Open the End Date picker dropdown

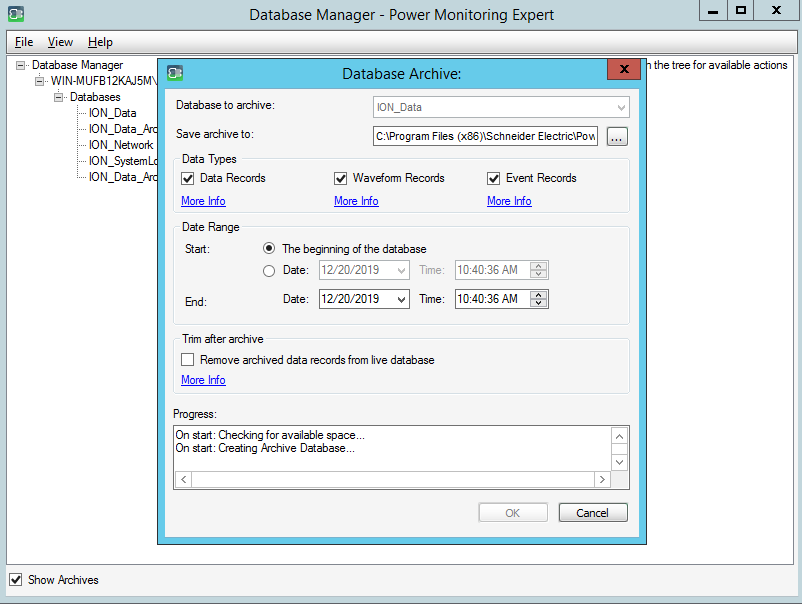[x=402, y=299]
